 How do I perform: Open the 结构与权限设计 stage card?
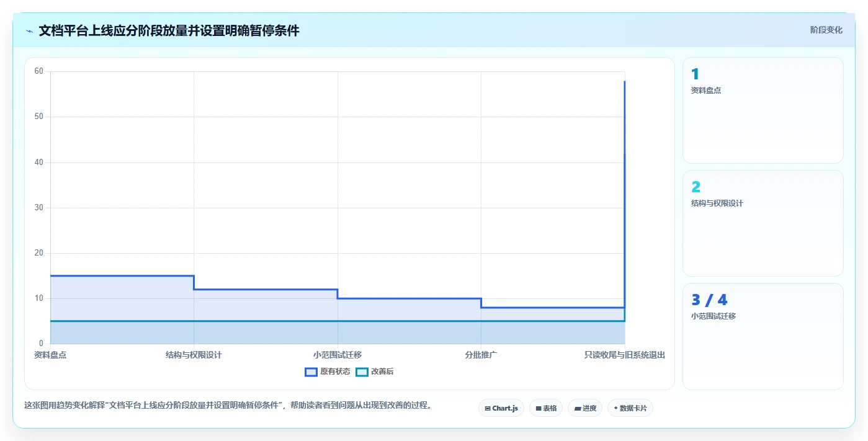click(763, 223)
